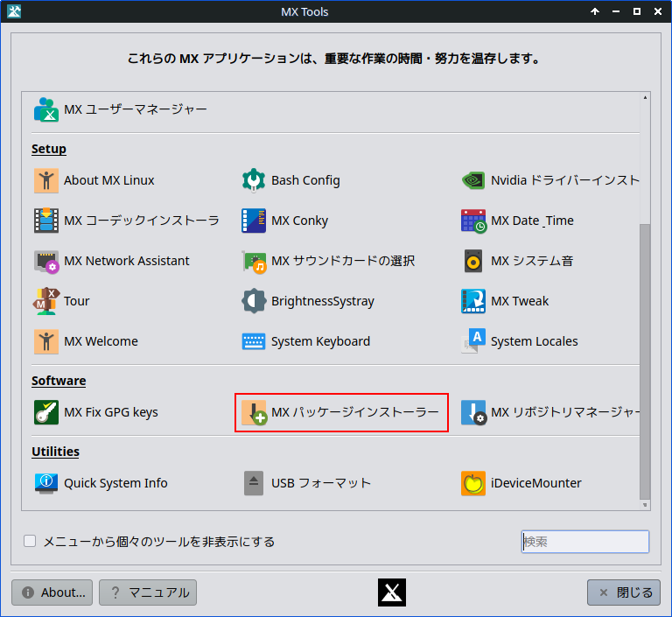Open MX Package Installer icon
672x617 pixels.
(x=254, y=412)
